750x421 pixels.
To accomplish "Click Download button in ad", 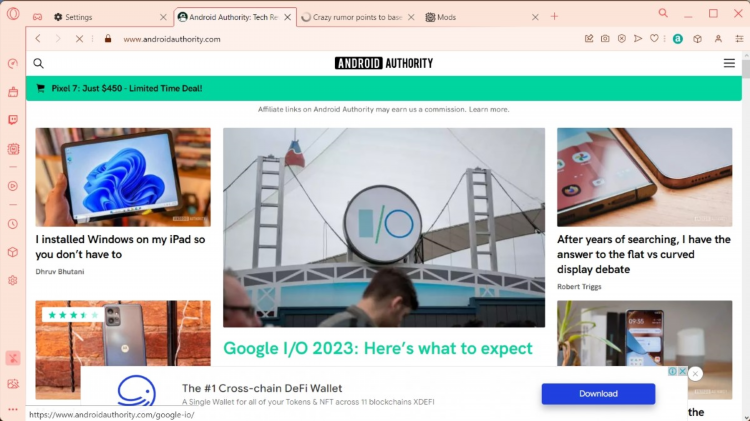I will coord(598,394).
